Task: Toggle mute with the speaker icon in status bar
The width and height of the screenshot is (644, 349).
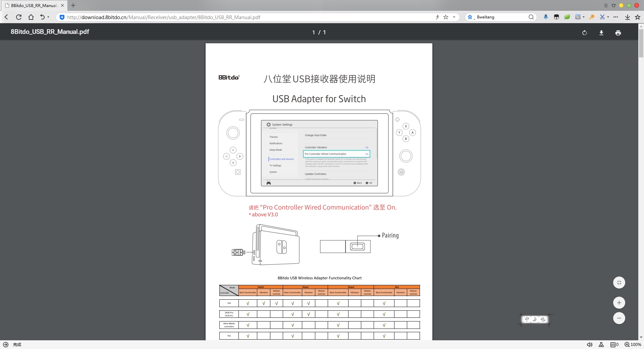Action: (590, 344)
